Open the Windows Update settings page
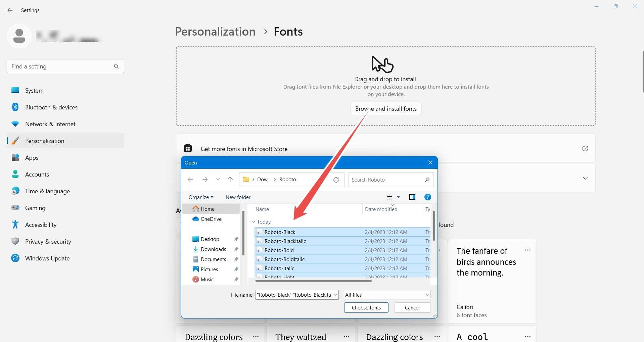 (x=47, y=258)
